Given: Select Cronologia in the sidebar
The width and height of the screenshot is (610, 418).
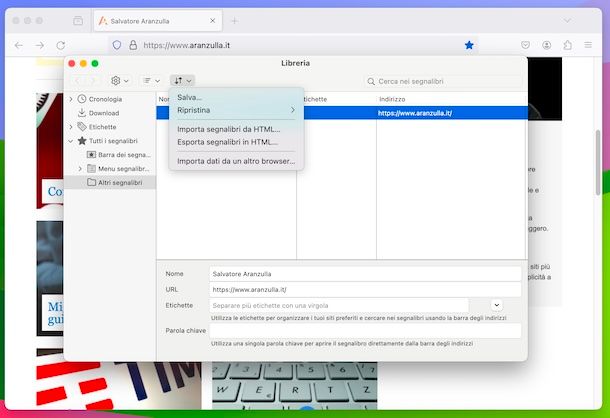Looking at the screenshot, I should (x=105, y=99).
